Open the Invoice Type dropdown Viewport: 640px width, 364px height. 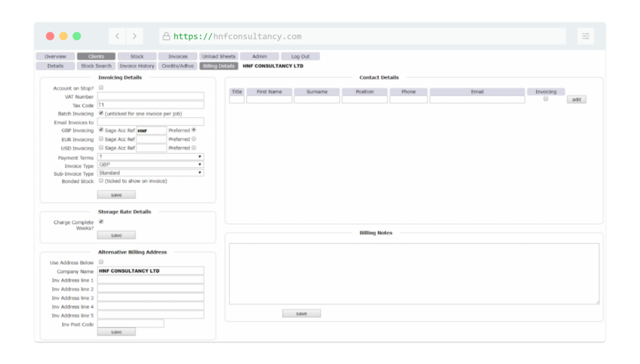[150, 165]
